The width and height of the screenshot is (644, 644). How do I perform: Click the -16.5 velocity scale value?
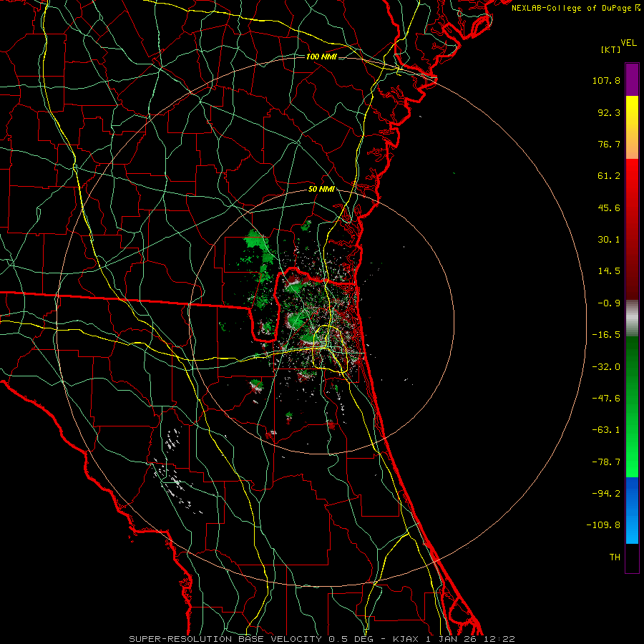coord(606,335)
